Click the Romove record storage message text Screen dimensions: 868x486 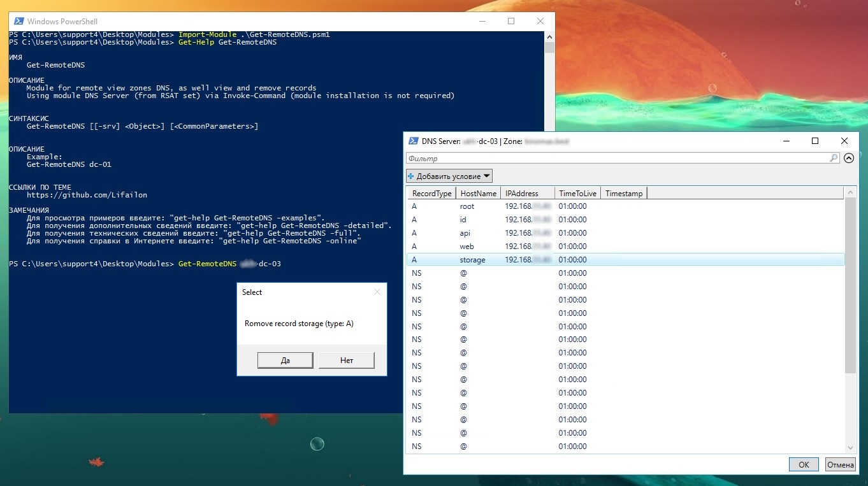tap(299, 324)
